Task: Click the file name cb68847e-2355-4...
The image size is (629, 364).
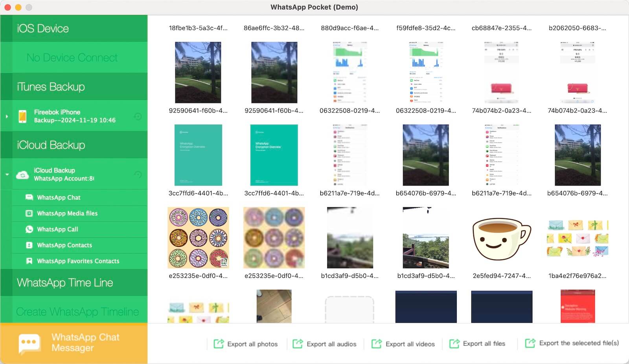Action: [x=502, y=28]
